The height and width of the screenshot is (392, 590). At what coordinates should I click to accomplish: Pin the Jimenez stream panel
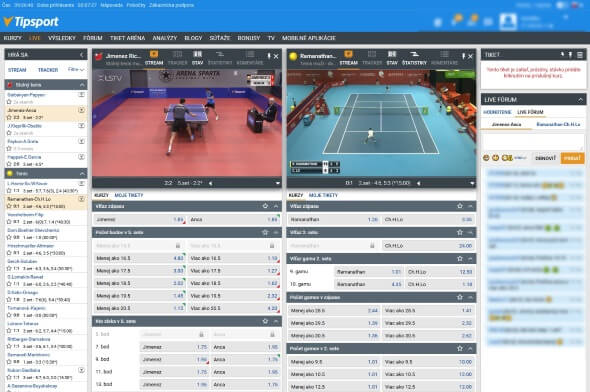tap(269, 56)
